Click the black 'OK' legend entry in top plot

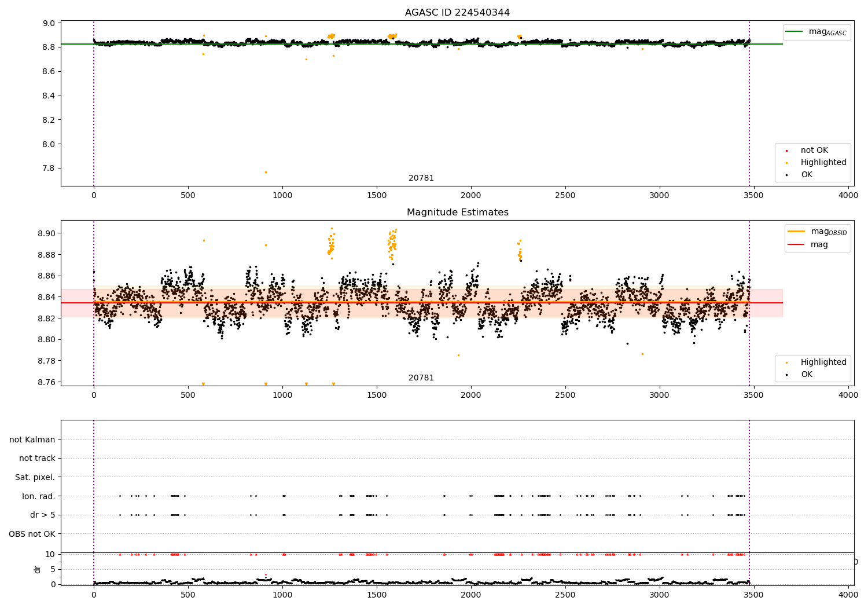[x=800, y=175]
